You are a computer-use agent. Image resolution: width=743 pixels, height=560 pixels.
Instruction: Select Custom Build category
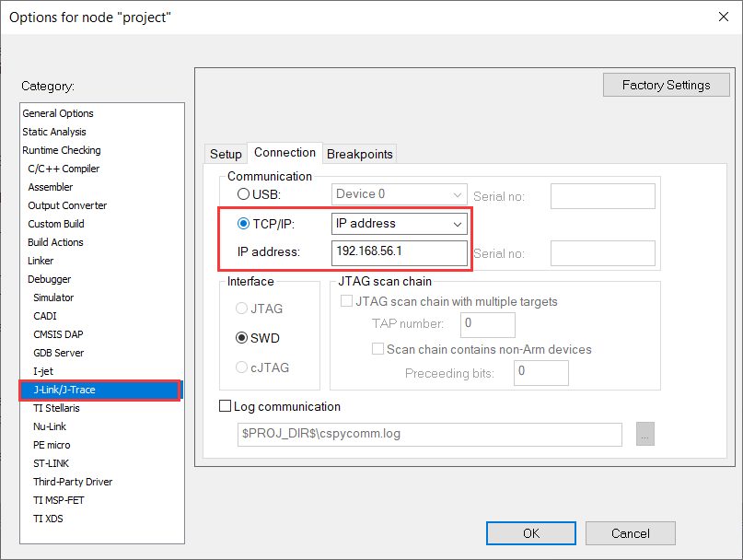point(56,224)
